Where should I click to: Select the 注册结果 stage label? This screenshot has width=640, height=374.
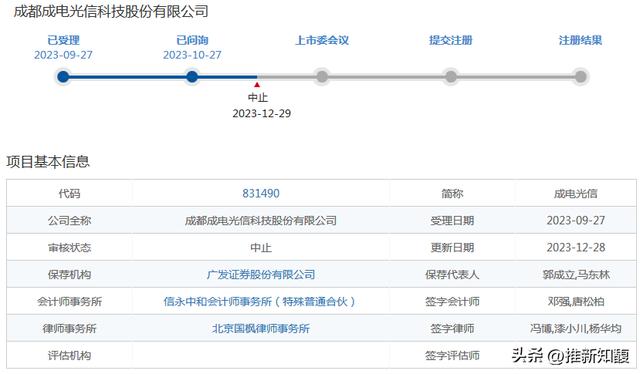[580, 40]
